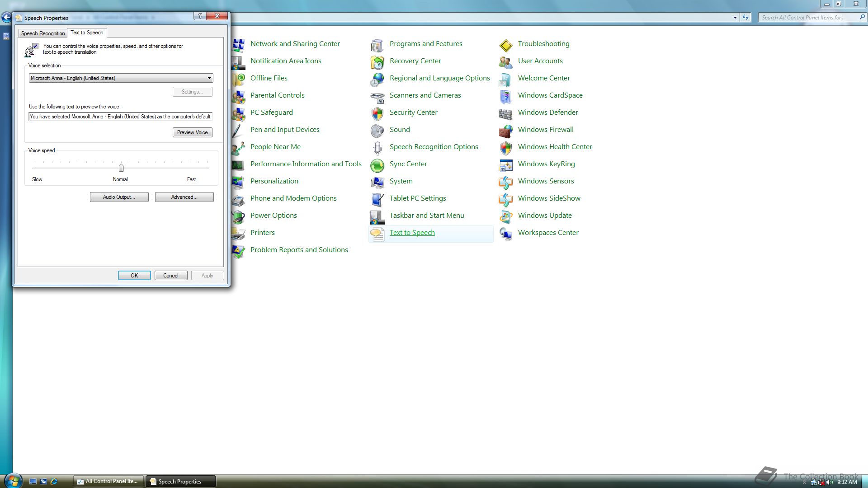868x488 pixels.
Task: Open the People Near Me link
Action: 275,147
